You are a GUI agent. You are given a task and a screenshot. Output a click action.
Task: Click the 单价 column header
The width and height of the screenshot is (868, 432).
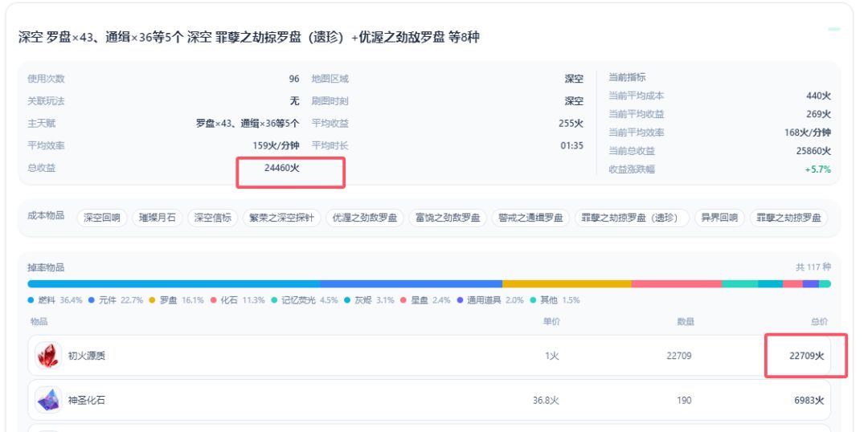tap(551, 321)
